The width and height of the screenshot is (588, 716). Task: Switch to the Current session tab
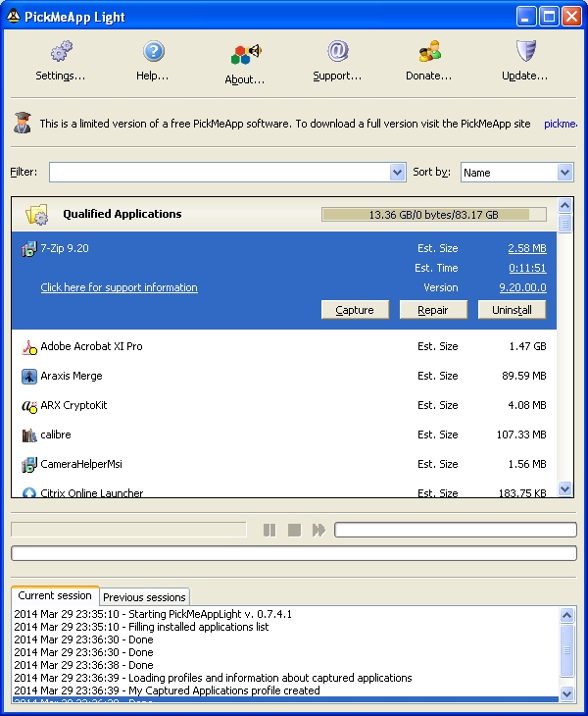[x=55, y=595]
